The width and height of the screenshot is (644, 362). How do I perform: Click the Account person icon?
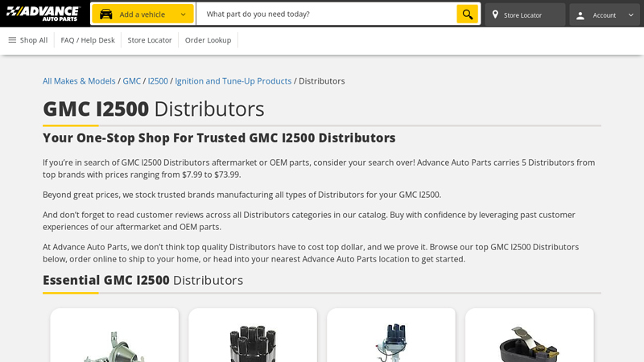pos(580,15)
